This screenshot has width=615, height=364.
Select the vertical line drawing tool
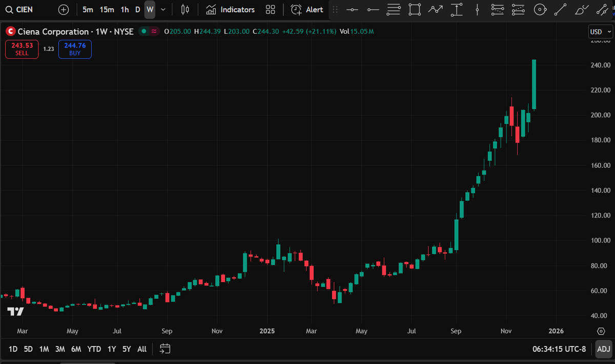(477, 9)
